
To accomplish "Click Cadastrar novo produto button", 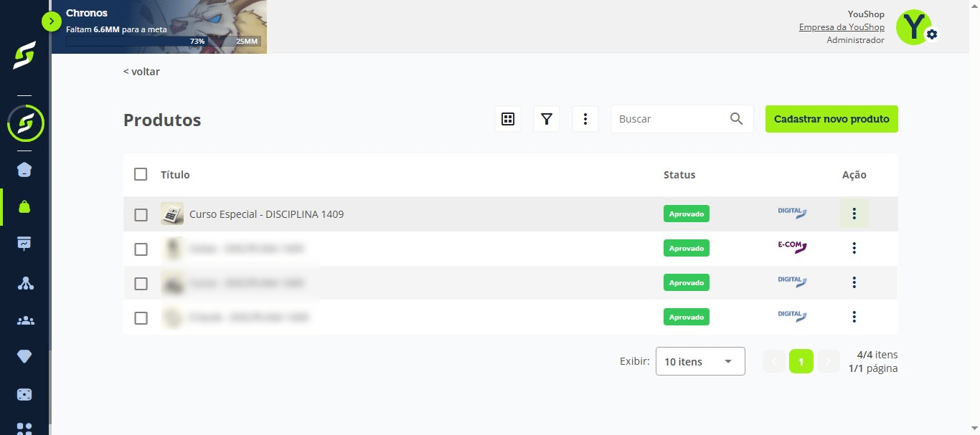I will 831,119.
